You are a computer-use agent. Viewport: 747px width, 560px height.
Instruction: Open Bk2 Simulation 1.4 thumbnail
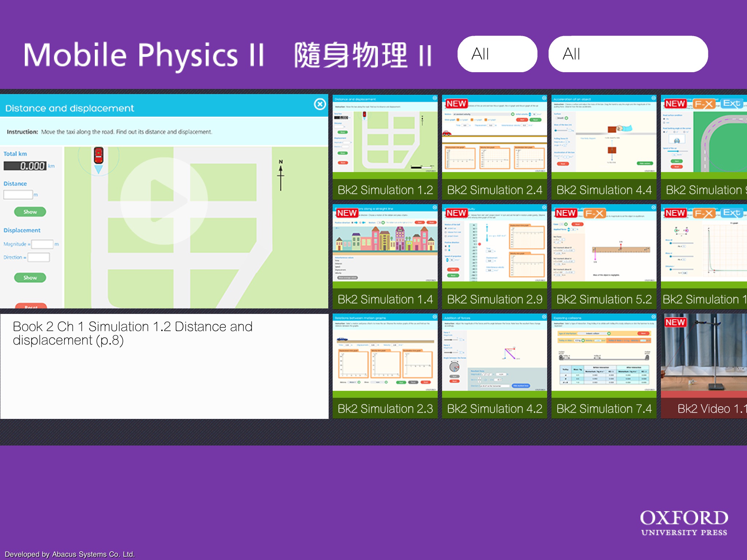pyautogui.click(x=385, y=256)
